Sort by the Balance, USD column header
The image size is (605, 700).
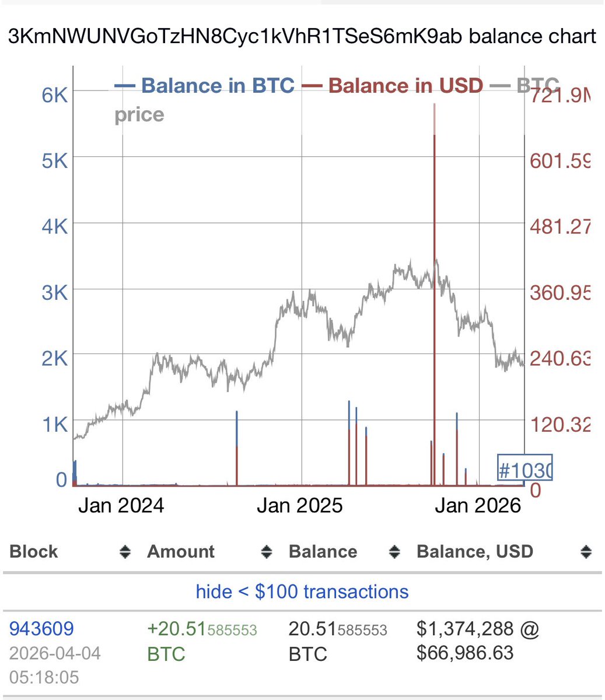click(475, 552)
